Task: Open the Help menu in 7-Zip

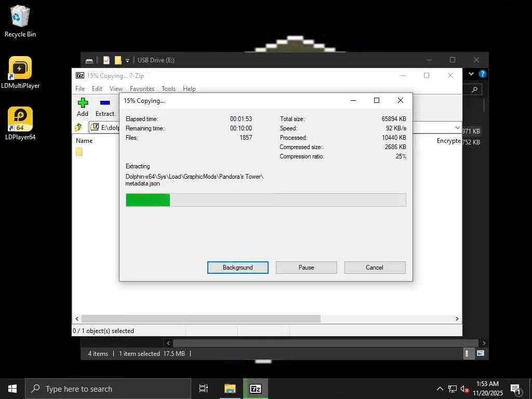Action: coord(189,88)
